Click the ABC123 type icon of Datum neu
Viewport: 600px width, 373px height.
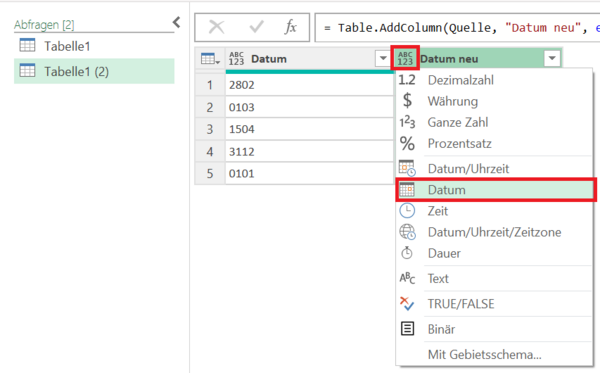[405, 58]
